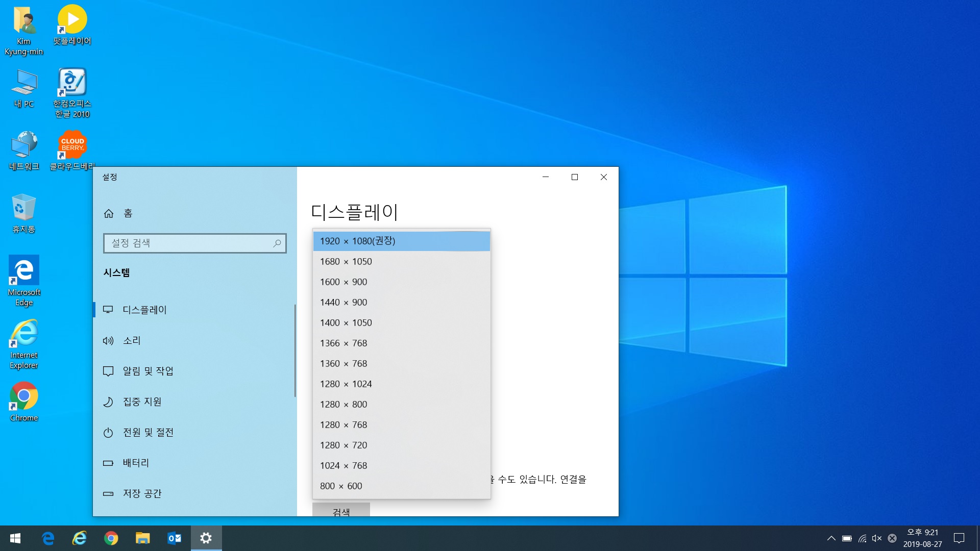Pick the 1360 × 768 option
The width and height of the screenshot is (980, 551).
point(402,363)
